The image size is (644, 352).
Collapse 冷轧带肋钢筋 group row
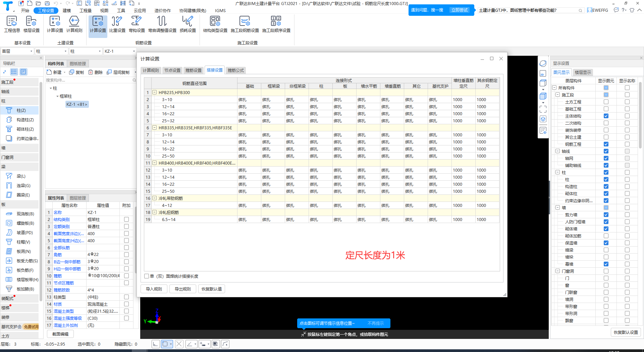pos(155,198)
